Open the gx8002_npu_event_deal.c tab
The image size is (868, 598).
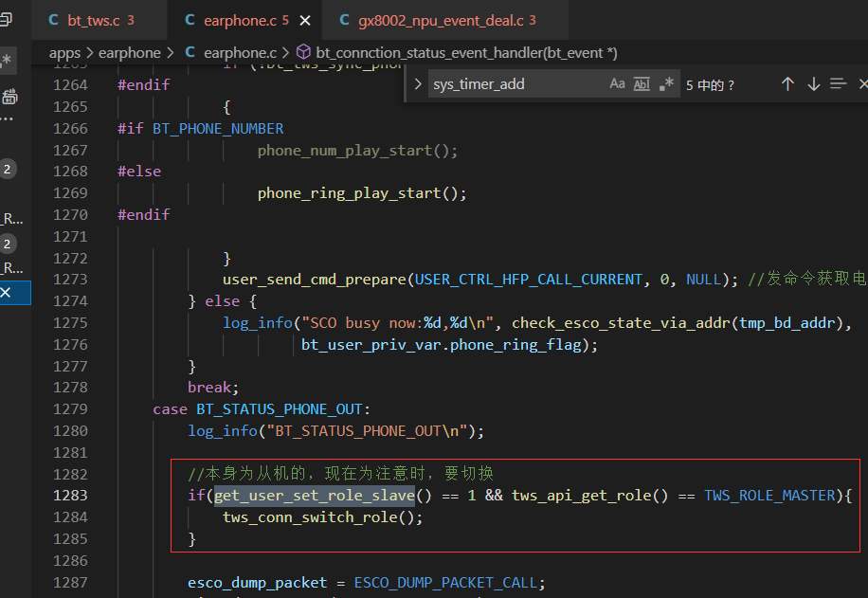444,21
